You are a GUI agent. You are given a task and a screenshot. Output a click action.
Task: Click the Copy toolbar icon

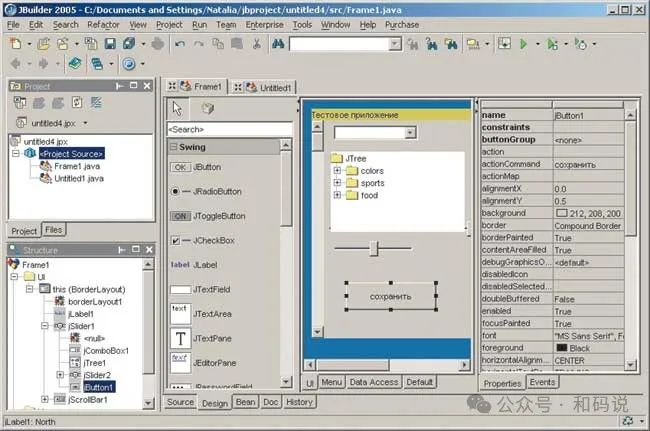tap(218, 44)
